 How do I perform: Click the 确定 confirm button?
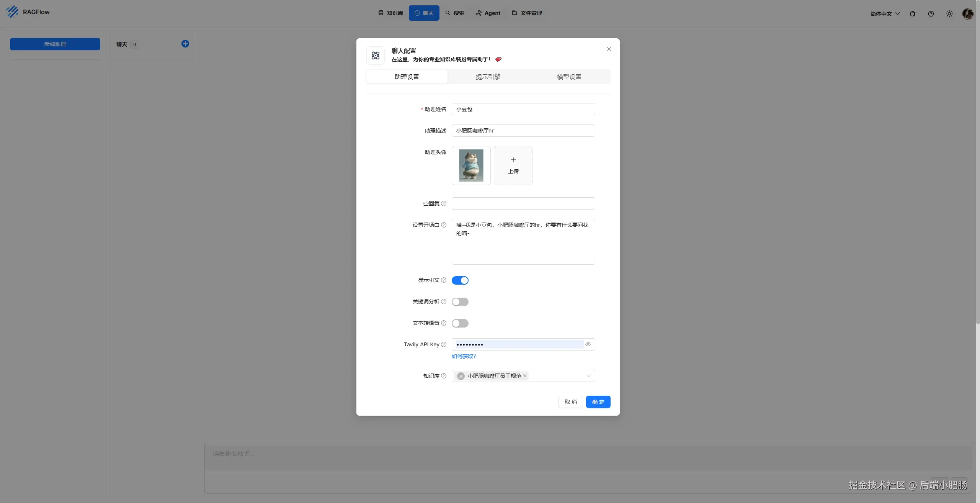[x=598, y=402]
